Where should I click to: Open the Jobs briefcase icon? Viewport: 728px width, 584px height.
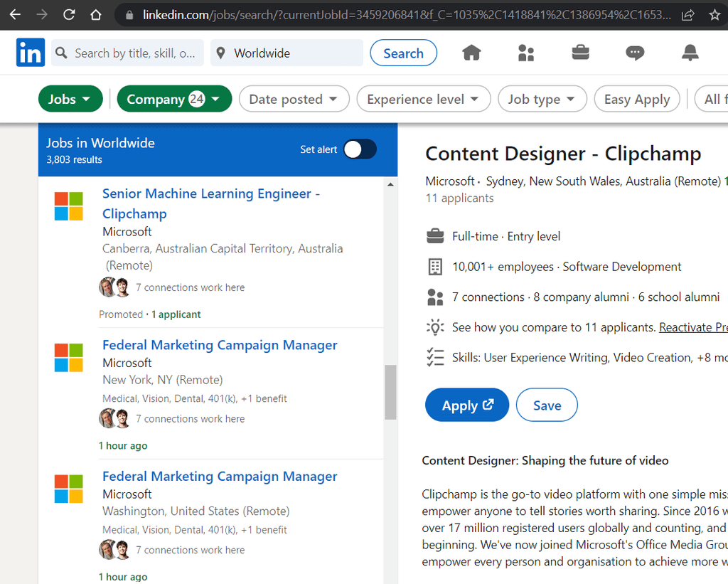(x=580, y=52)
